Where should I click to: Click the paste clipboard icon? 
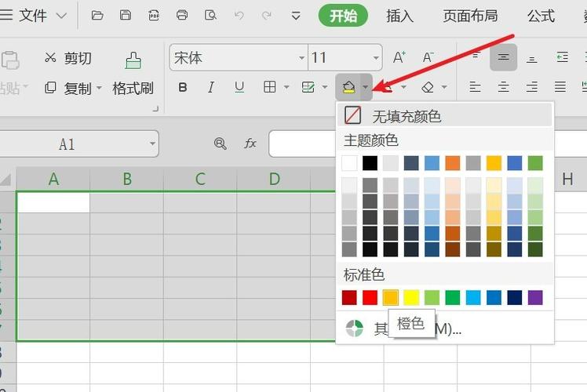10,60
